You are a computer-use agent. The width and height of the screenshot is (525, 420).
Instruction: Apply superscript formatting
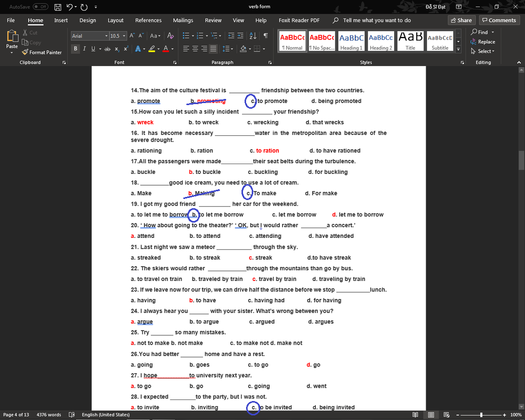pos(126,49)
